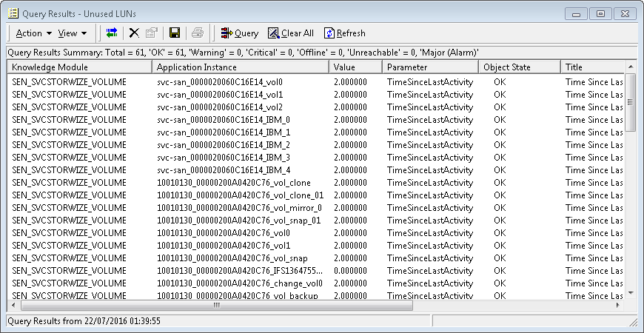Sort by Object State column header

pos(520,67)
